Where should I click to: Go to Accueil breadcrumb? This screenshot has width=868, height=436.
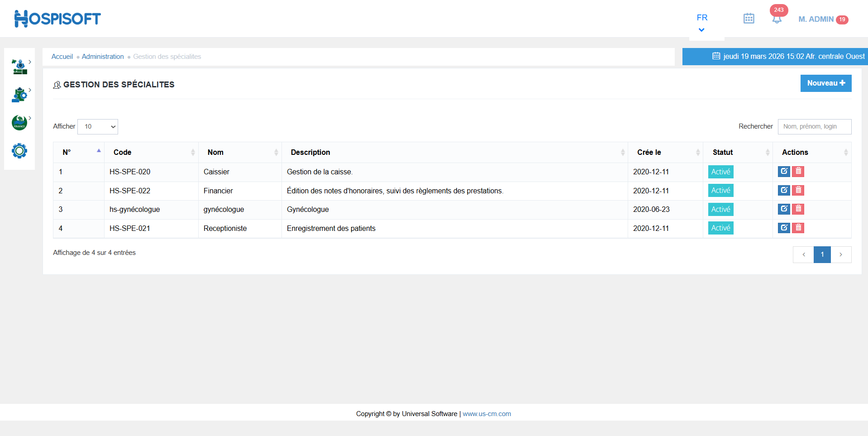pyautogui.click(x=62, y=57)
